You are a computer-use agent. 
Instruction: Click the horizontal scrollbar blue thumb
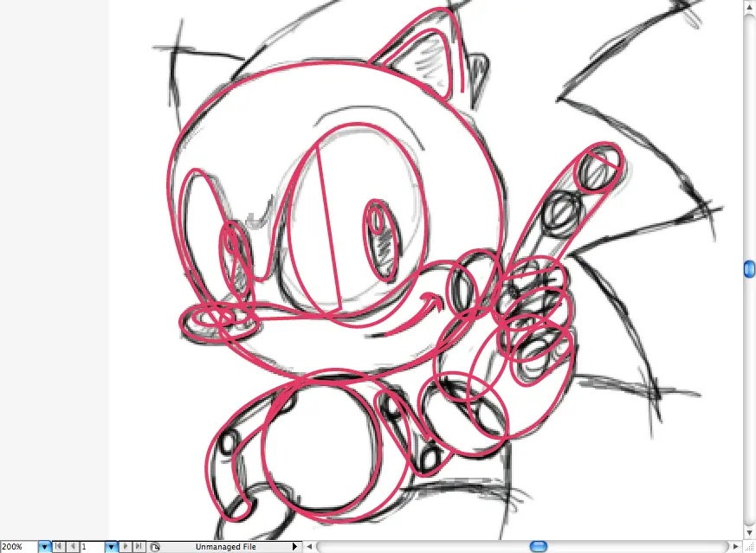click(539, 547)
